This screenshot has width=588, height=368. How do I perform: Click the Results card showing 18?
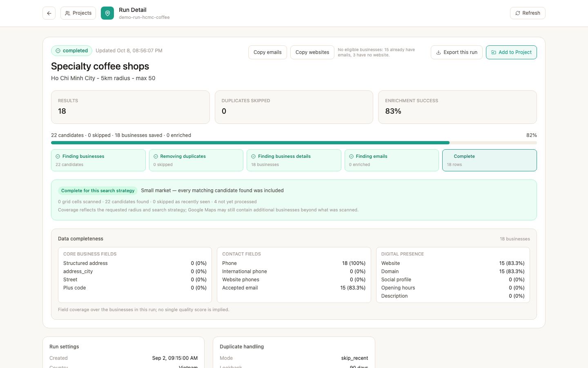pyautogui.click(x=130, y=107)
